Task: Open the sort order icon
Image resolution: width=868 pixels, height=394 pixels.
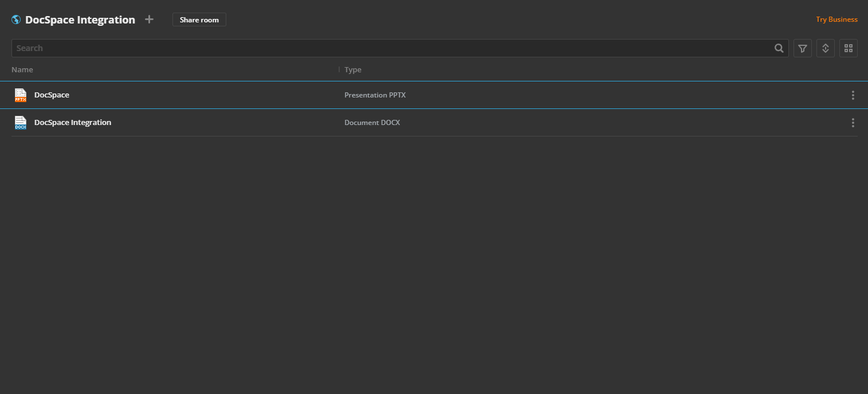Action: tap(826, 48)
